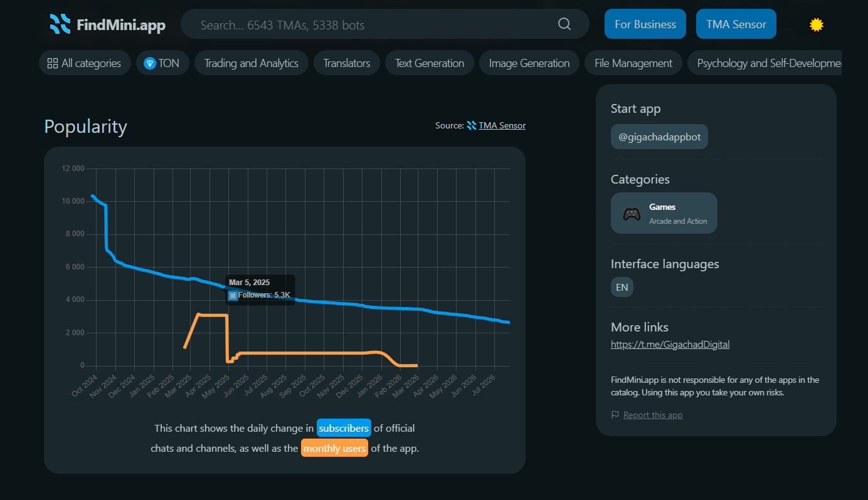Click the Report this app link
The image size is (868, 500).
point(653,415)
